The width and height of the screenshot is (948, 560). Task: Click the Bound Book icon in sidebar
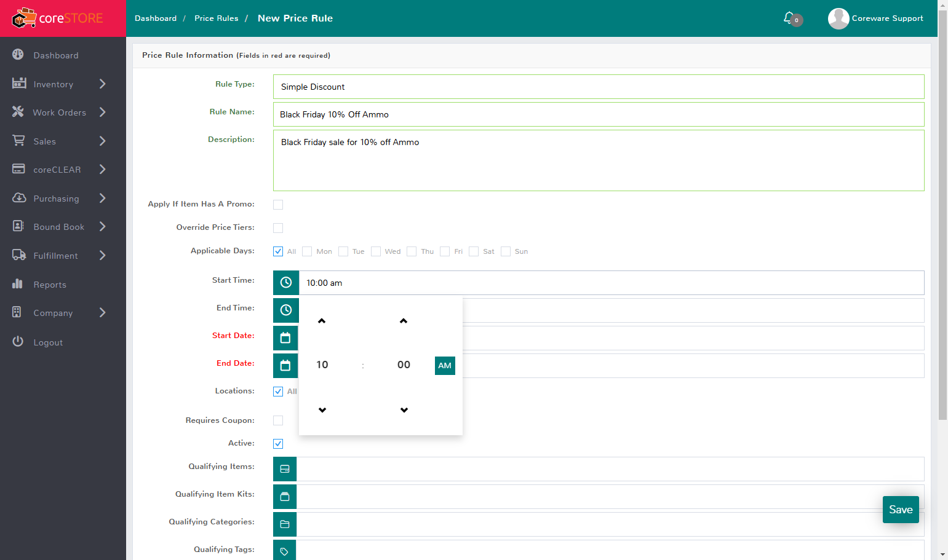pyautogui.click(x=18, y=226)
